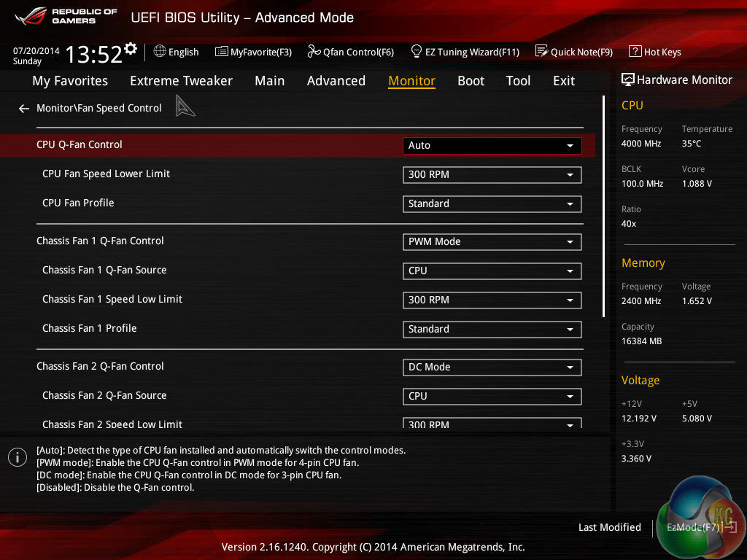Open the CPU Fan Profile dropdown
This screenshot has width=747, height=560.
pyautogui.click(x=492, y=204)
